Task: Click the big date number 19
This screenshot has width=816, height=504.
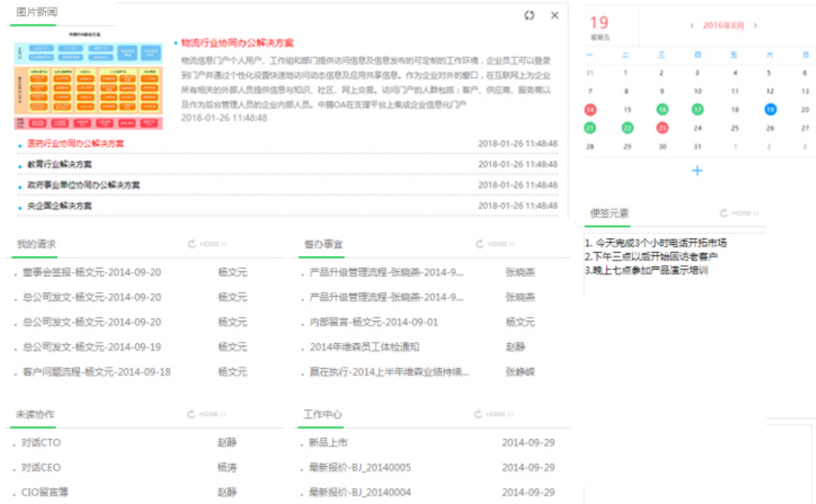Action: coord(599,23)
